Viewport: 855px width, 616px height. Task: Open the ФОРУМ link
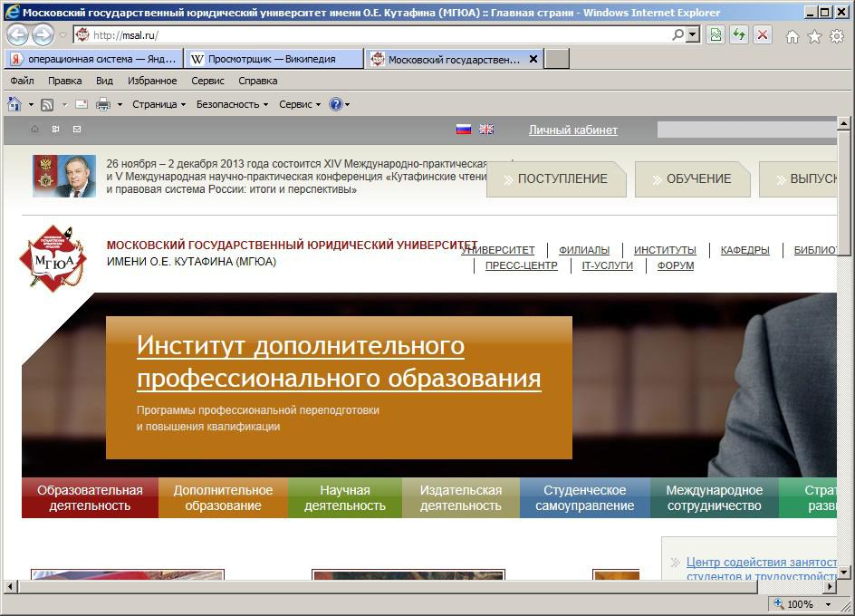[676, 265]
